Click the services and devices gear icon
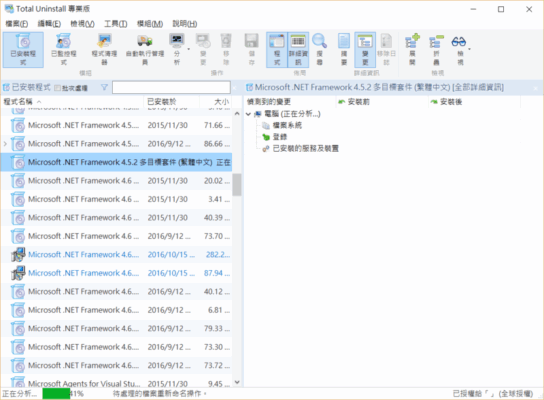The width and height of the screenshot is (544, 400). tap(266, 148)
